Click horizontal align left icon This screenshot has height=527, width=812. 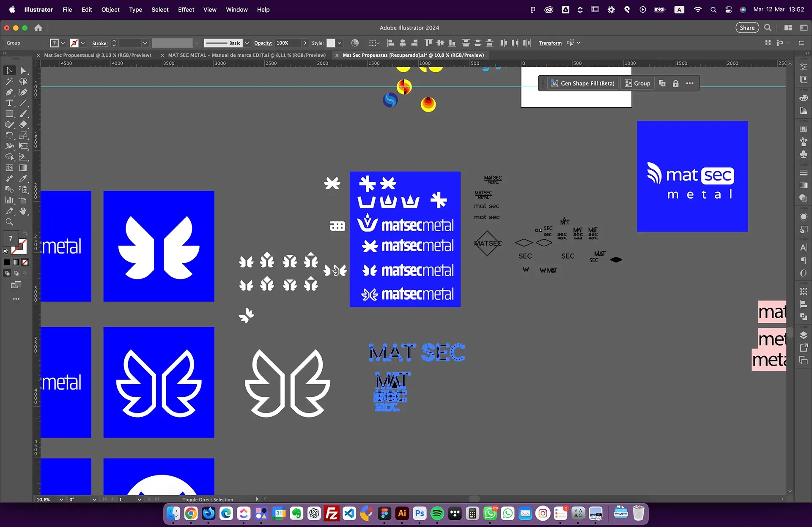pyautogui.click(x=391, y=43)
